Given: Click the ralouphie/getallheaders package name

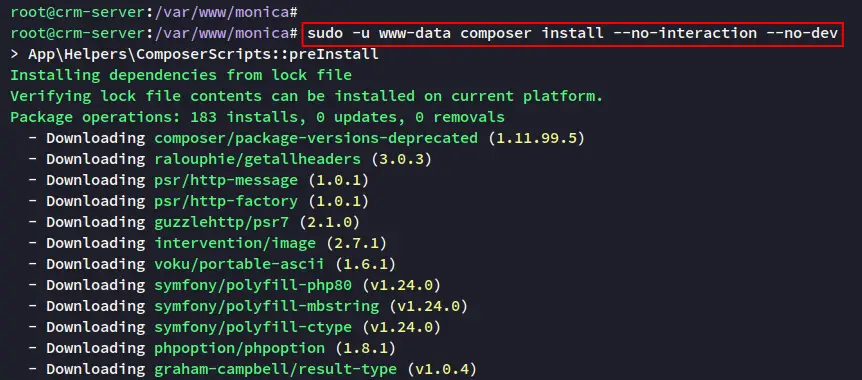Looking at the screenshot, I should coord(257,159).
